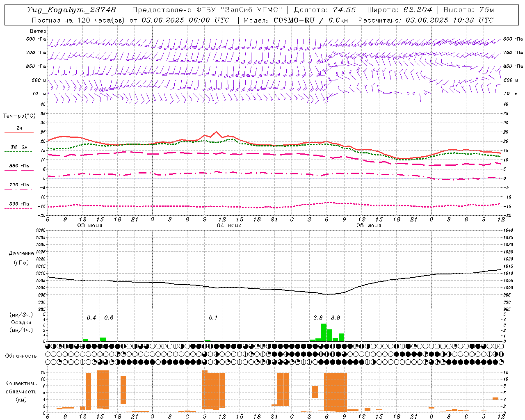Screen dimensions: 525x420
Task: Click the Тем-ра(°C) panel label
Action: pos(19,116)
